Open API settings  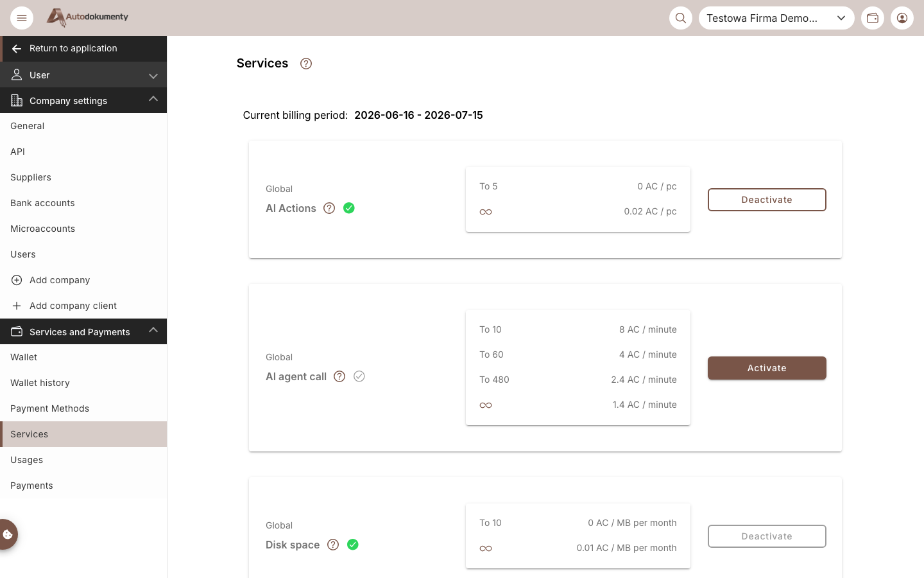click(83, 152)
